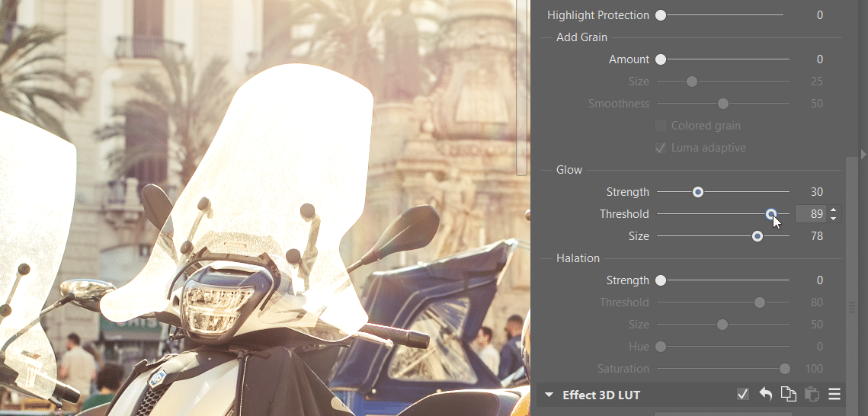This screenshot has height=416, width=868.
Task: Click the Add Grain section heading
Action: 581,37
